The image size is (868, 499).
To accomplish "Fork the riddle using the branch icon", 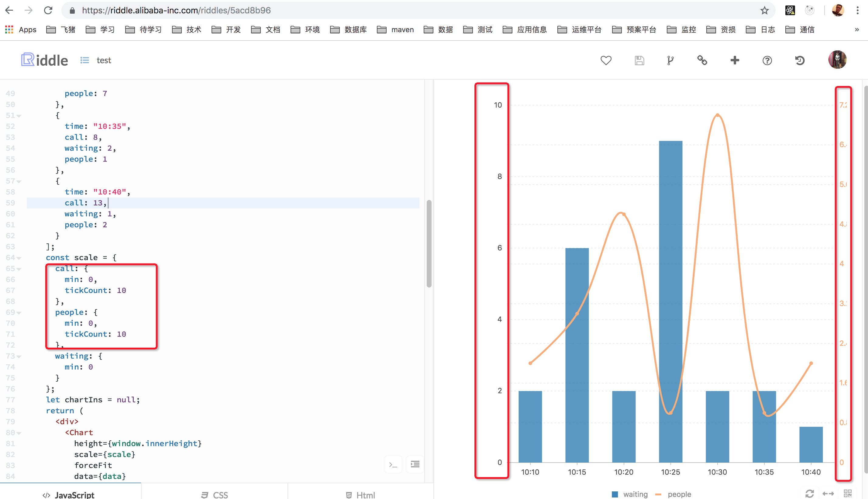I will [671, 60].
